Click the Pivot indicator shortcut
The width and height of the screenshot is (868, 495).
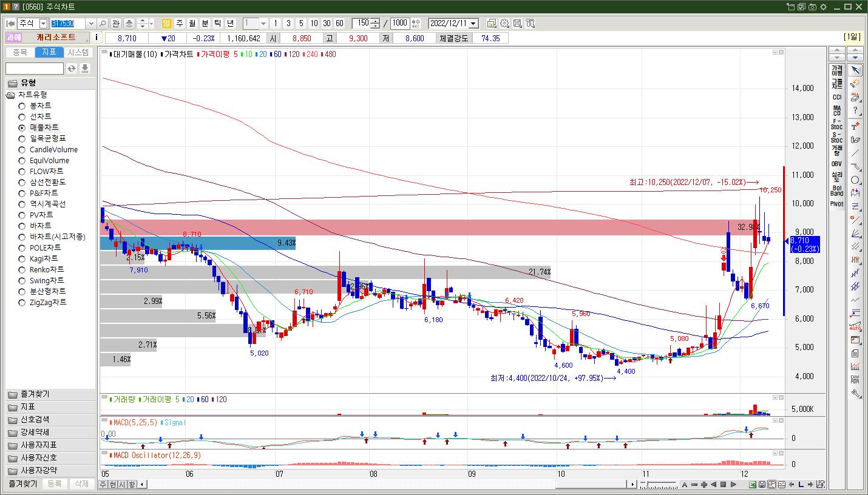click(x=837, y=204)
